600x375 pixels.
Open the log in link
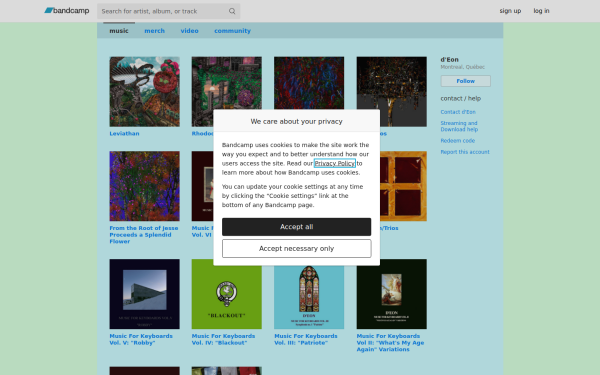click(x=541, y=11)
